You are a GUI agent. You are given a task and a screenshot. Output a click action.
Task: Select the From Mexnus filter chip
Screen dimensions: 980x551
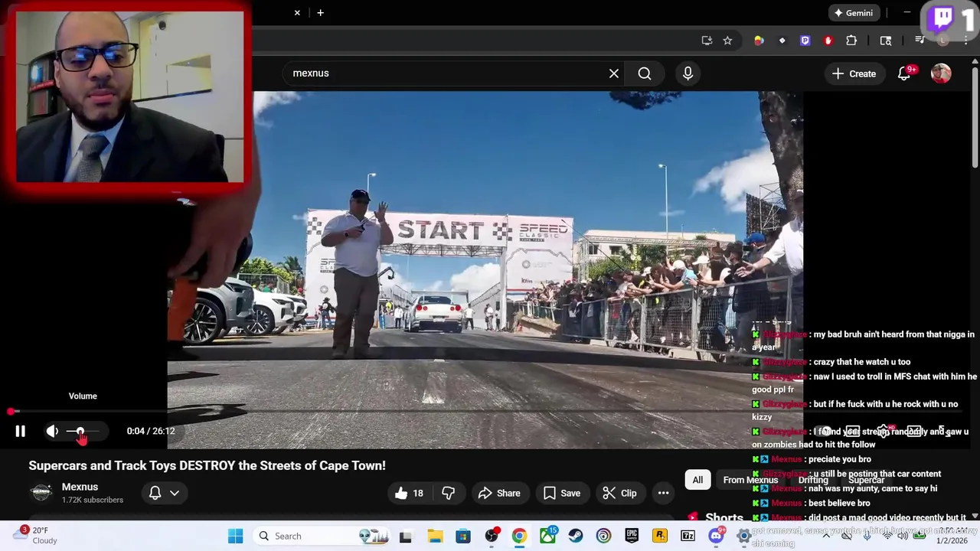[750, 480]
